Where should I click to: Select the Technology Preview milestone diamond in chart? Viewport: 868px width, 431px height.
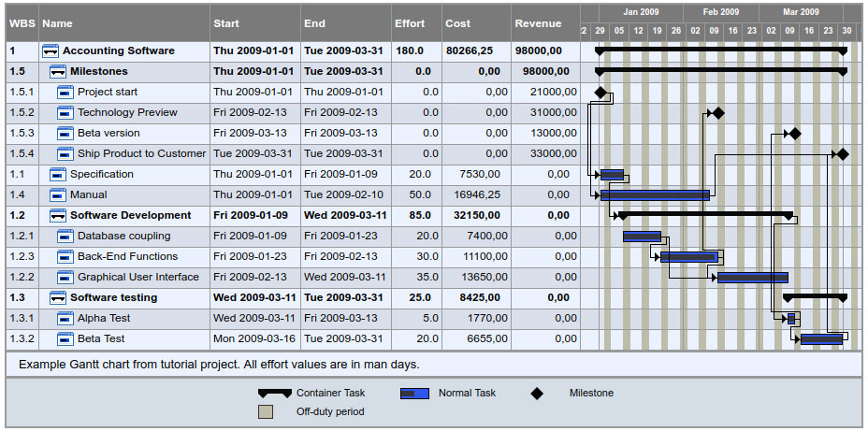point(718,113)
